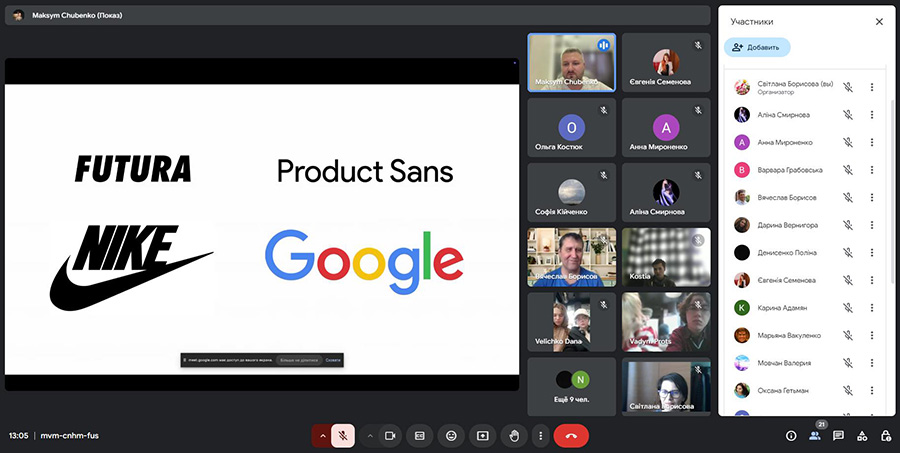The height and width of the screenshot is (453, 900).
Task: Click mute icon next to Мовчан Валерия
Action: click(x=847, y=363)
